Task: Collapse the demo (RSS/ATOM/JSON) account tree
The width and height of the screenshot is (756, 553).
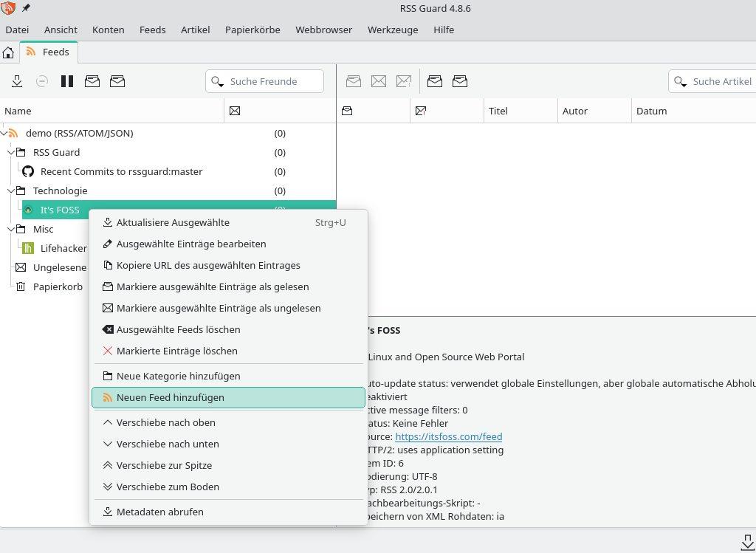Action: pyautogui.click(x=6, y=133)
